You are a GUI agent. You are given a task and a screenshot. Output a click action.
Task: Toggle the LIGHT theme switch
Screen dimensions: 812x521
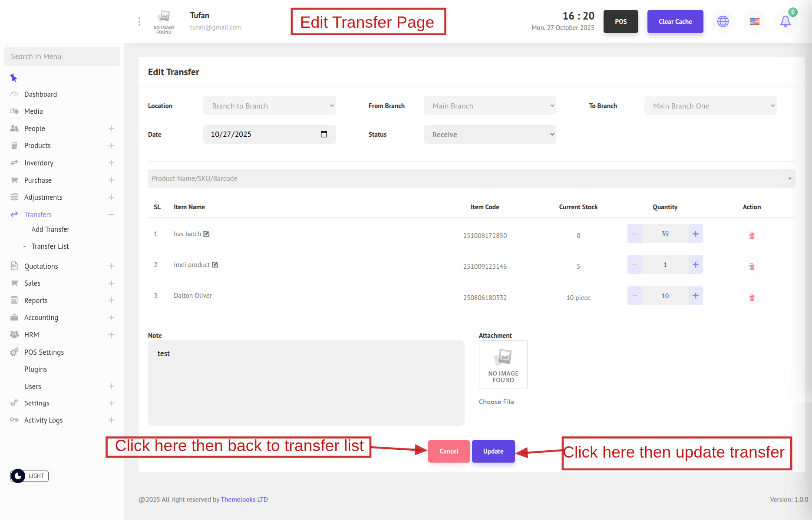tap(30, 476)
